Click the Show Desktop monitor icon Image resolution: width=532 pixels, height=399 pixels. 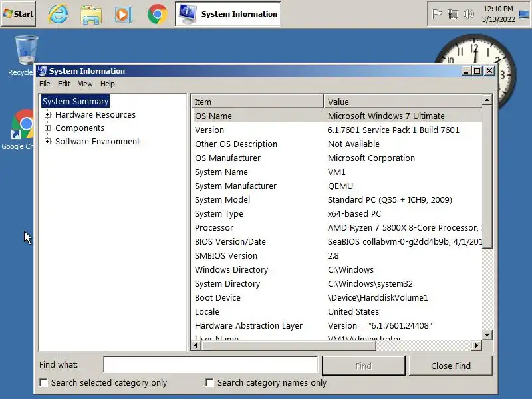[x=524, y=14]
